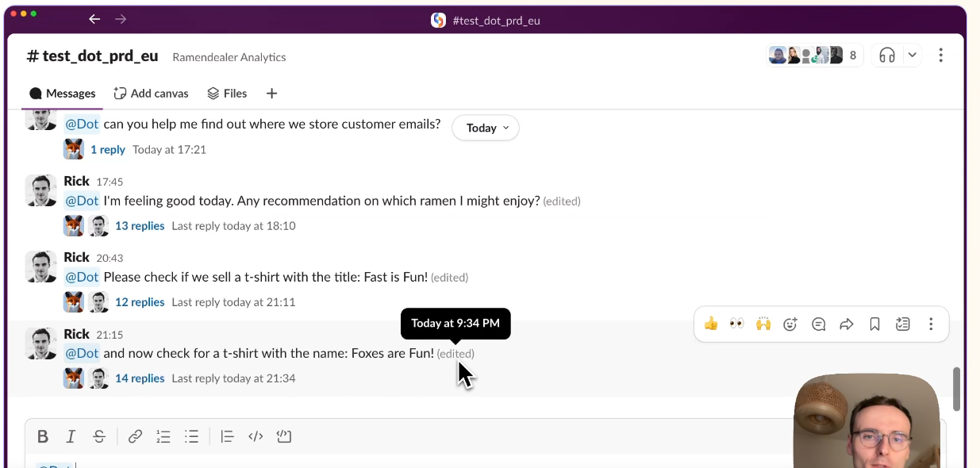Screen dimensions: 980x468
Task: Click the message list scrollbar
Action: click(x=956, y=389)
